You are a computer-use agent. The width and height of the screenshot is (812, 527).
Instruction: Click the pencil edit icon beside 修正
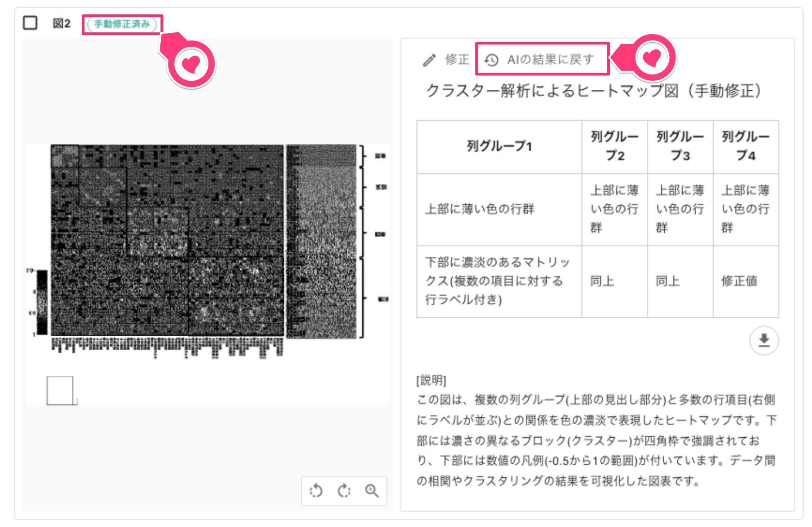click(x=429, y=60)
